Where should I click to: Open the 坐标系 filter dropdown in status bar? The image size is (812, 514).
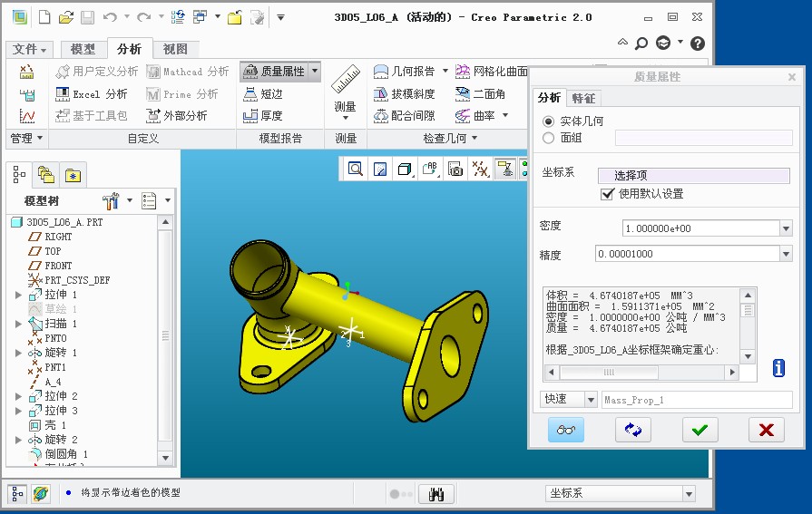tap(687, 494)
